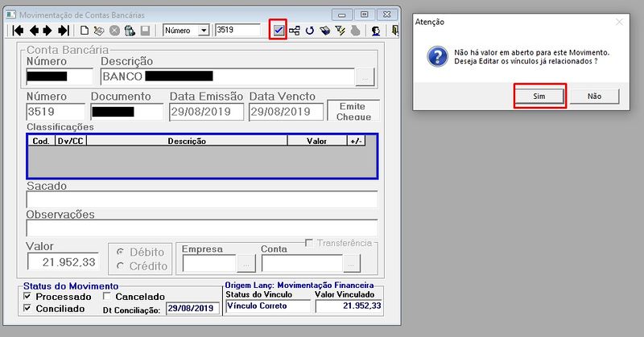Click the +/- column header
Image resolution: width=644 pixels, height=337 pixels.
coord(356,141)
